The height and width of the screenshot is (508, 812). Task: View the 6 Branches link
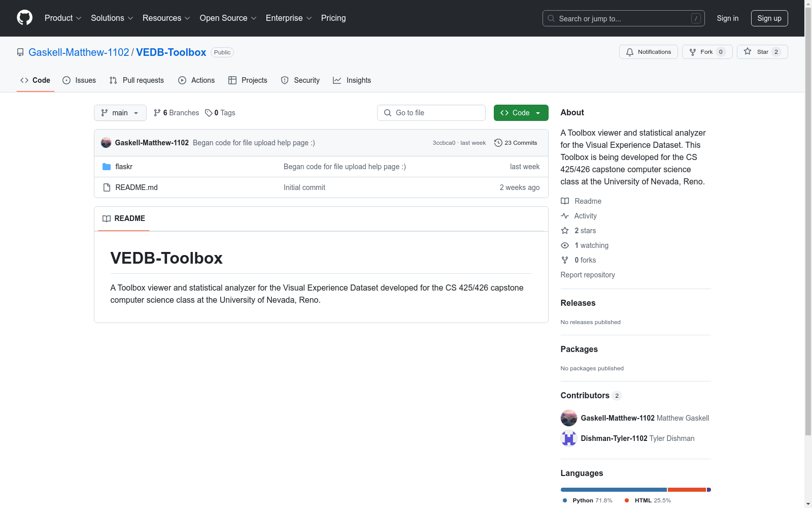point(177,113)
